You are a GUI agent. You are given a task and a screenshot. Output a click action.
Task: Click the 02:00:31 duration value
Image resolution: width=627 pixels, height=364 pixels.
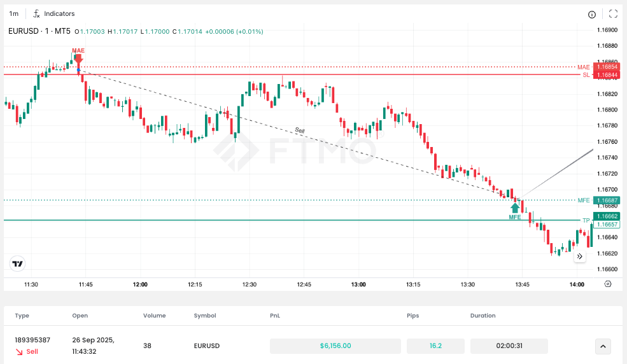tap(509, 346)
